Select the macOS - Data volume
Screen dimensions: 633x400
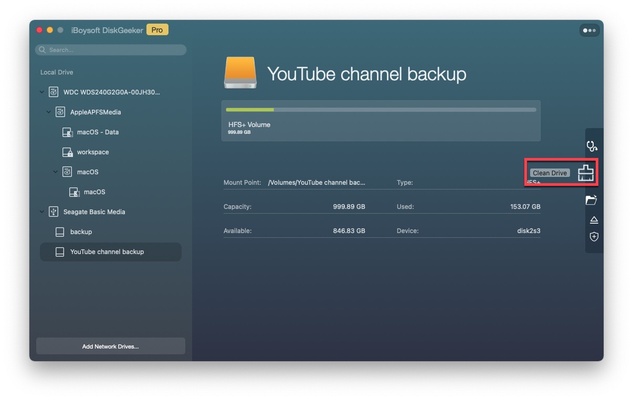coord(98,132)
